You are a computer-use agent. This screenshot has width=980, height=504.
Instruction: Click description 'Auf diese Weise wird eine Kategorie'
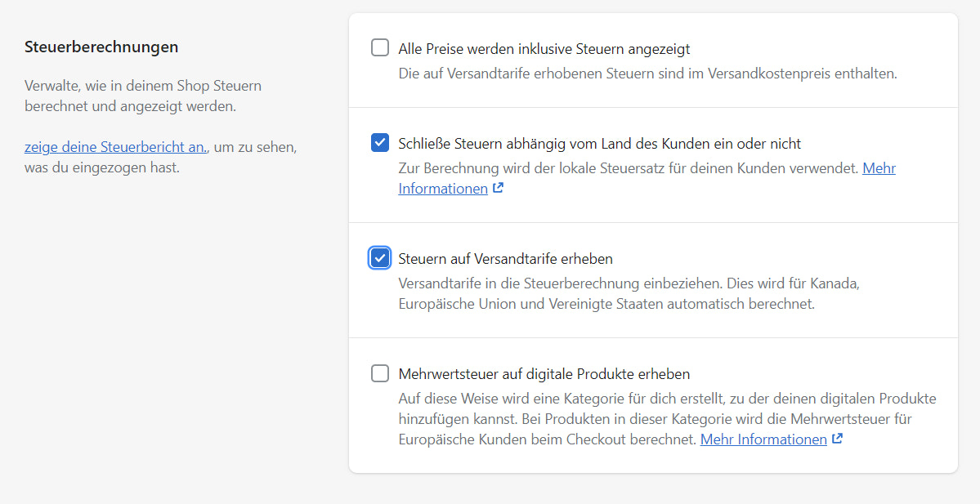pyautogui.click(x=667, y=399)
